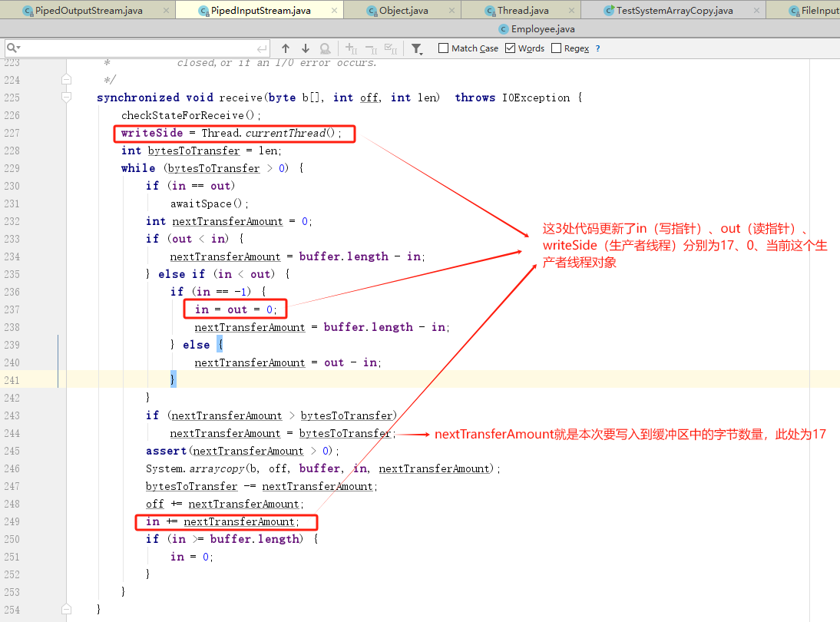Click 'off += nextTransferAmount' on line 248
840x622 pixels.
[224, 505]
